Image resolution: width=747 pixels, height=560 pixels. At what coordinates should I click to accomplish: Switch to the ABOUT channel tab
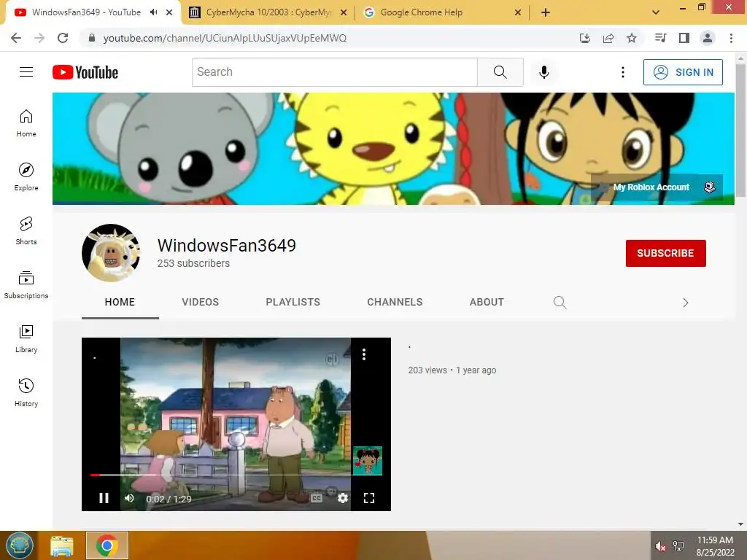point(487,302)
